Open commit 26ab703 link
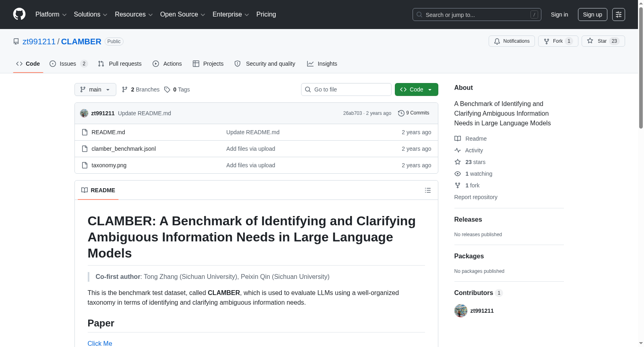Screen dimensions: 644x347 click(x=353, y=113)
